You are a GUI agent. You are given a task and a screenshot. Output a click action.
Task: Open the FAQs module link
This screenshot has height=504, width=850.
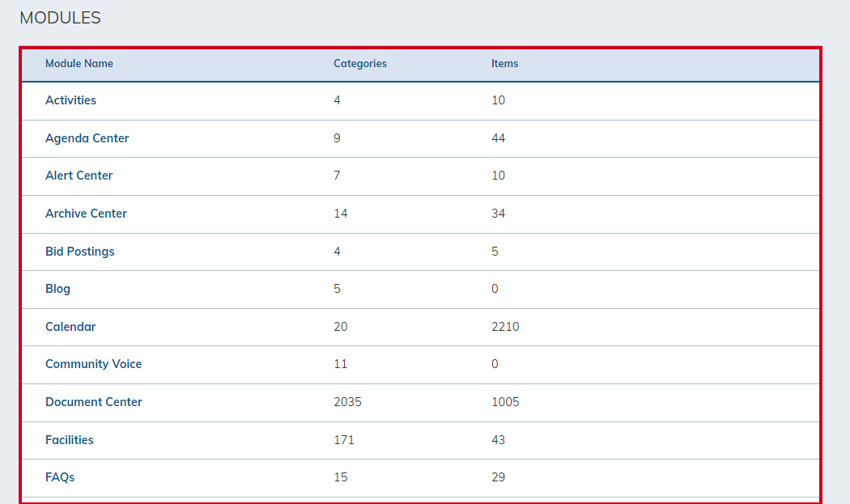pos(60,477)
